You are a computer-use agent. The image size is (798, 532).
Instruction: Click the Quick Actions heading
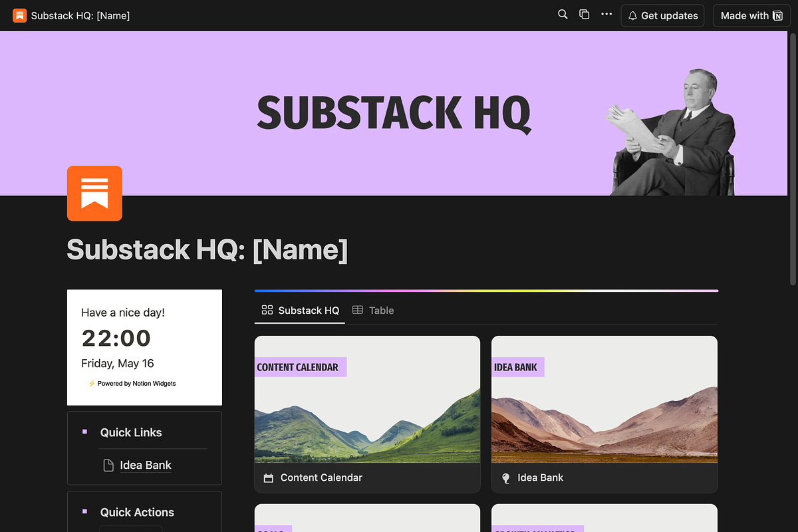[x=137, y=512]
